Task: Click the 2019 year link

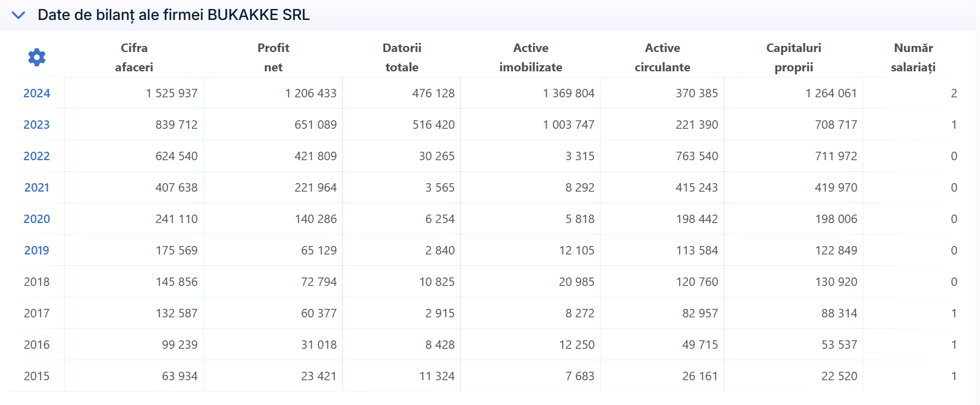Action: point(37,250)
